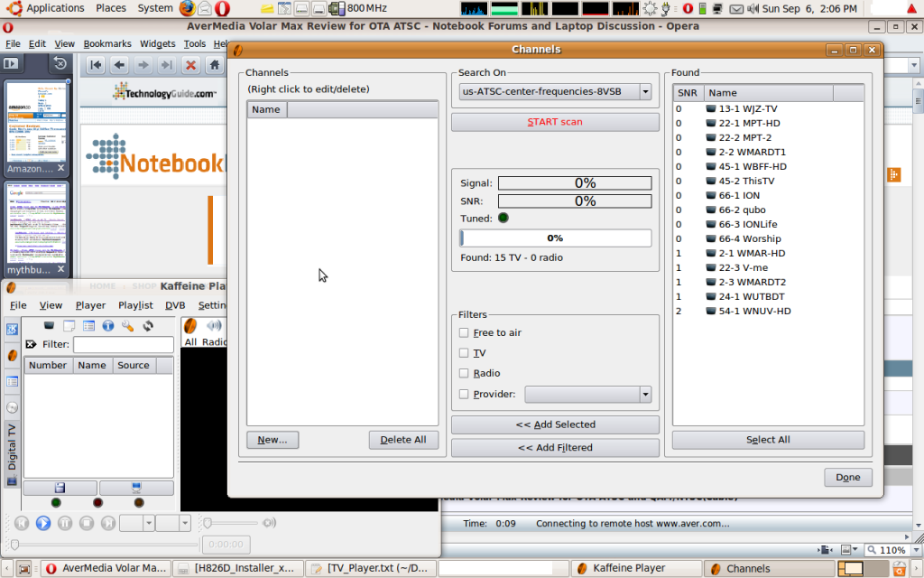Enable the Provider filter checkbox
Viewport: 924px width, 578px height.
point(464,394)
